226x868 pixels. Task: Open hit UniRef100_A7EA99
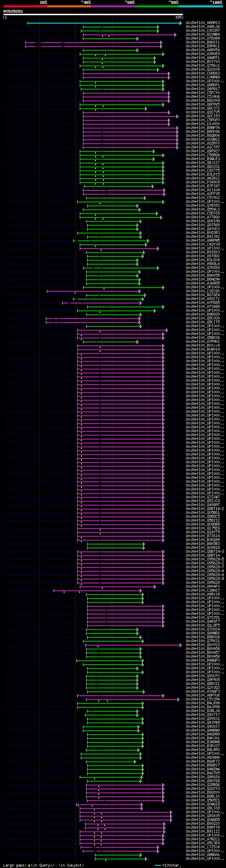(203, 39)
